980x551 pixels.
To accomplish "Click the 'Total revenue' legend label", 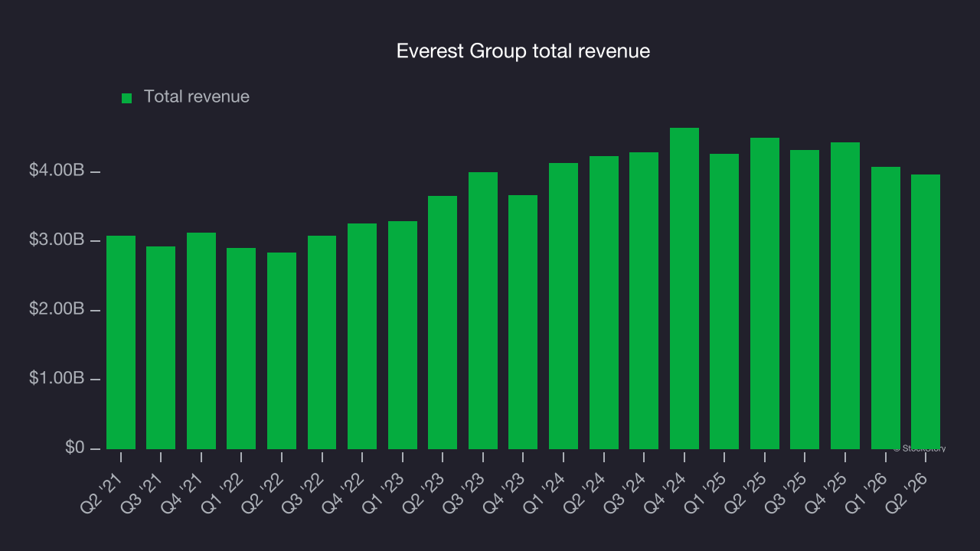I will pos(197,96).
